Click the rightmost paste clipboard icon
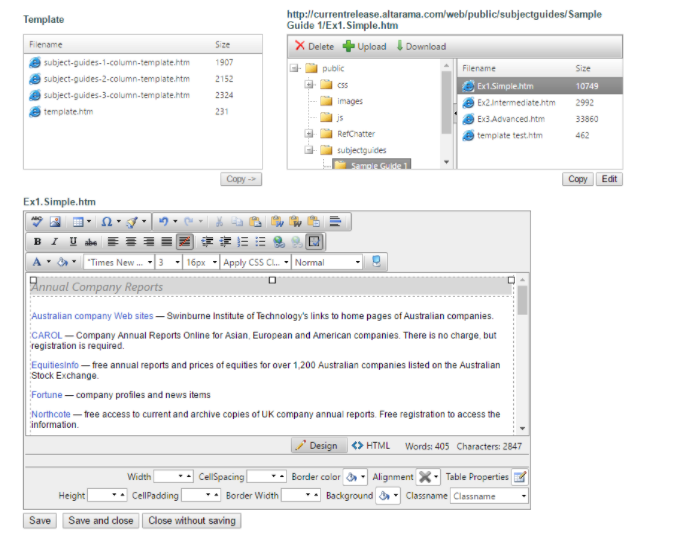Image resolution: width=693 pixels, height=557 pixels. pyautogui.click(x=314, y=221)
